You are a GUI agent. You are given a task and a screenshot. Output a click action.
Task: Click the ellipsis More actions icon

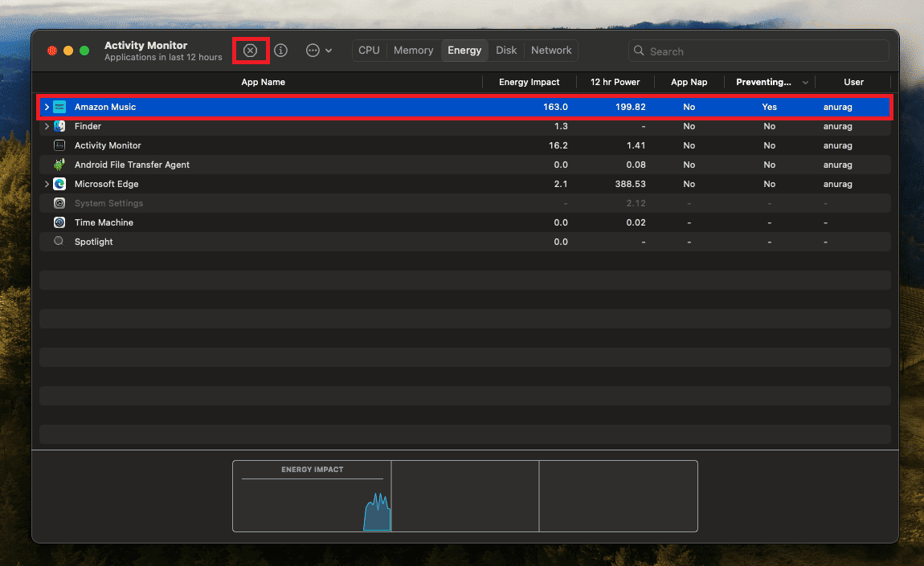[x=313, y=51]
